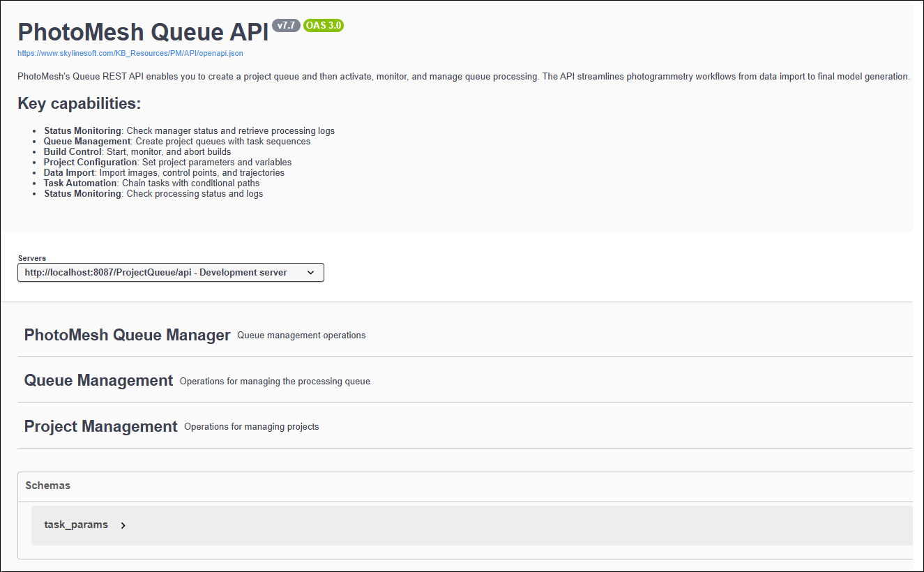
Task: Expand the Queue Management section
Action: tap(98, 380)
